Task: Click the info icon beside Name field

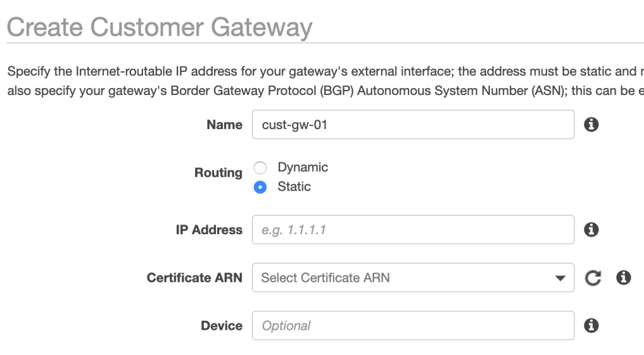Action: [x=591, y=125]
